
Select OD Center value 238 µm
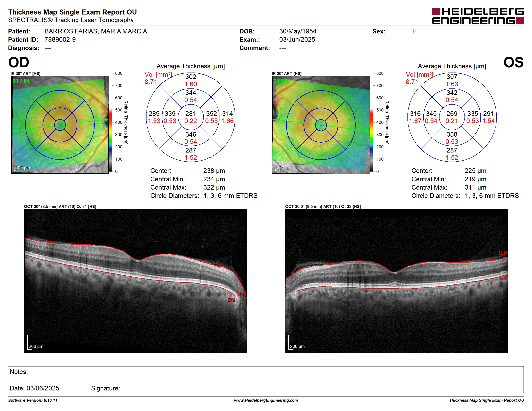(x=214, y=171)
